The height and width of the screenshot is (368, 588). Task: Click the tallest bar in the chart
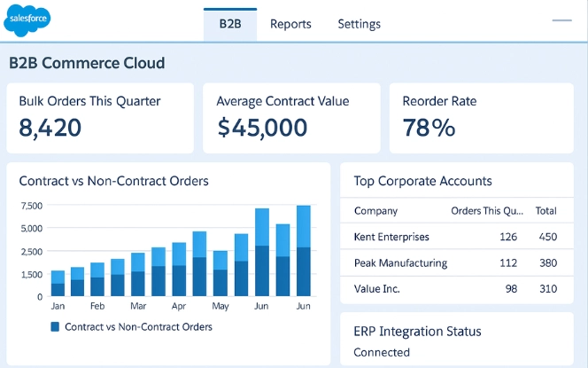[x=303, y=253]
